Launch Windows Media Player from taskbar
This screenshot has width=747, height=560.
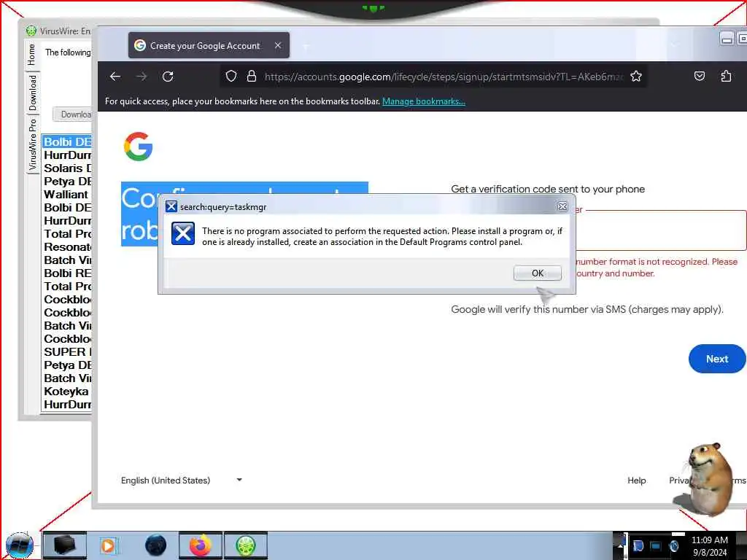pos(109,545)
